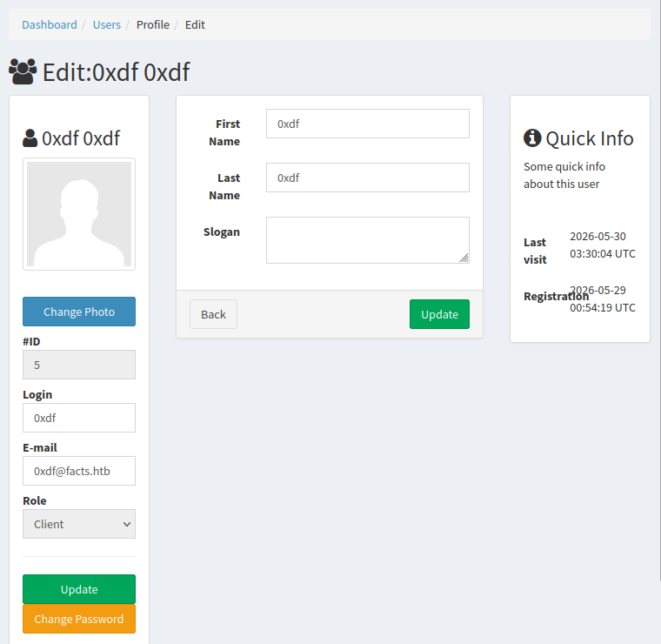
Task: Click the Edit:0xdf 0xdf page heading
Action: (116, 71)
